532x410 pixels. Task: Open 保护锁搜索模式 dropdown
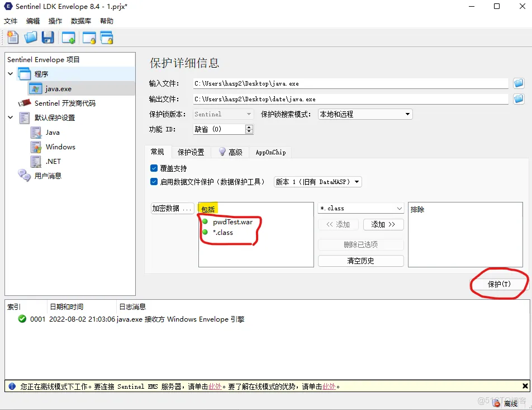click(365, 114)
